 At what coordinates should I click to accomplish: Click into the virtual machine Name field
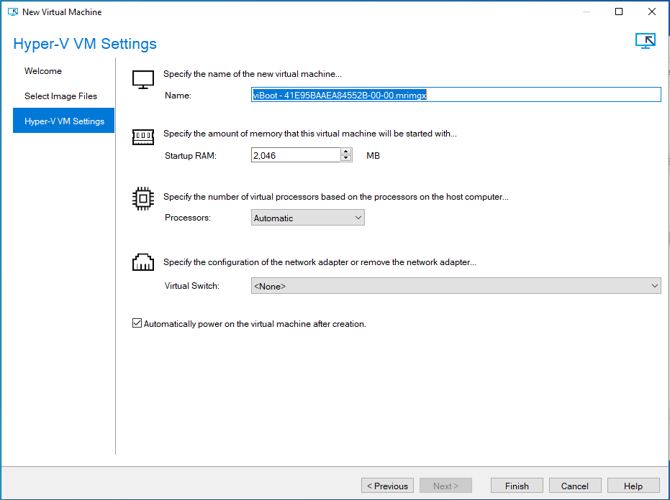pyautogui.click(x=455, y=95)
